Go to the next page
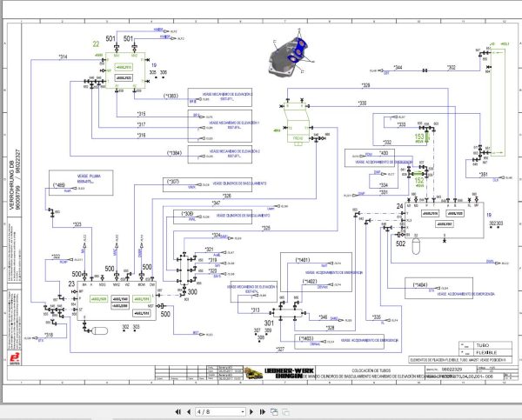This screenshot has width=522, height=420. pos(251,411)
